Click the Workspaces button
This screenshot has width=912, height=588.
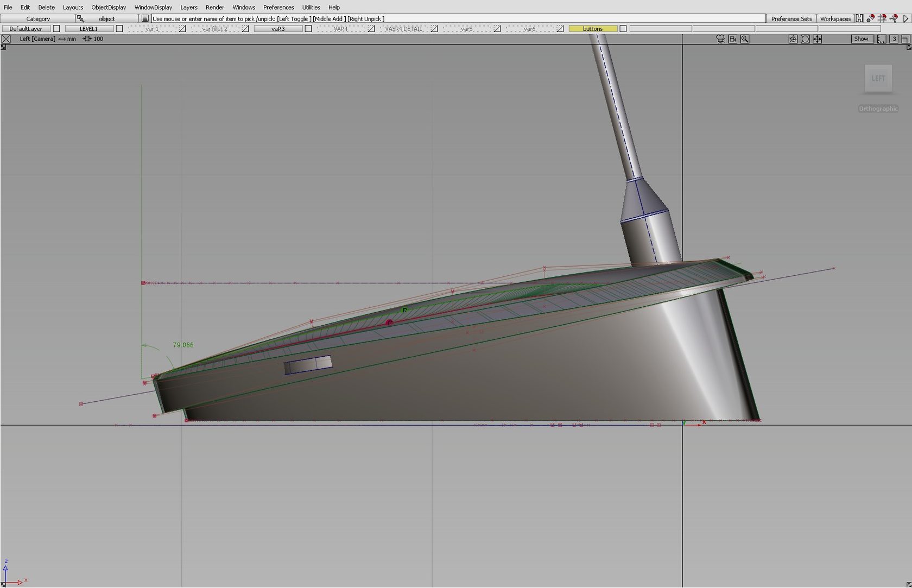point(835,18)
